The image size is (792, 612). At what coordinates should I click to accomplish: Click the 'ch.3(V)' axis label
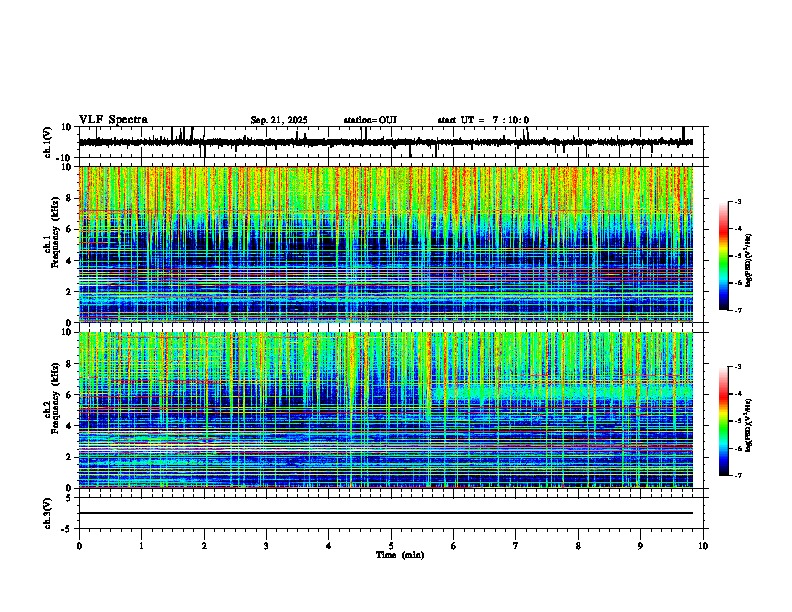click(x=48, y=513)
